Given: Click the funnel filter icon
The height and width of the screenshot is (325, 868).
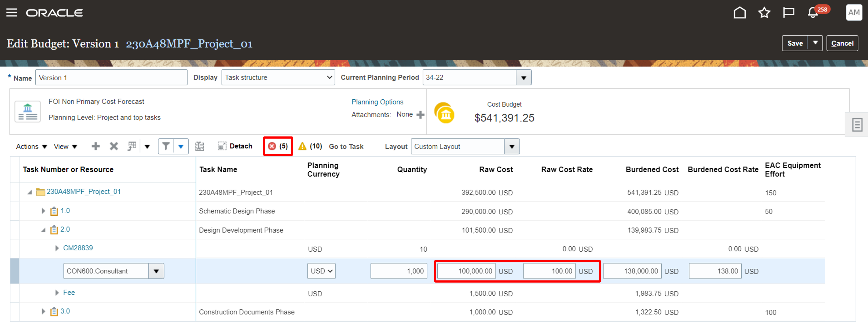Looking at the screenshot, I should (166, 146).
